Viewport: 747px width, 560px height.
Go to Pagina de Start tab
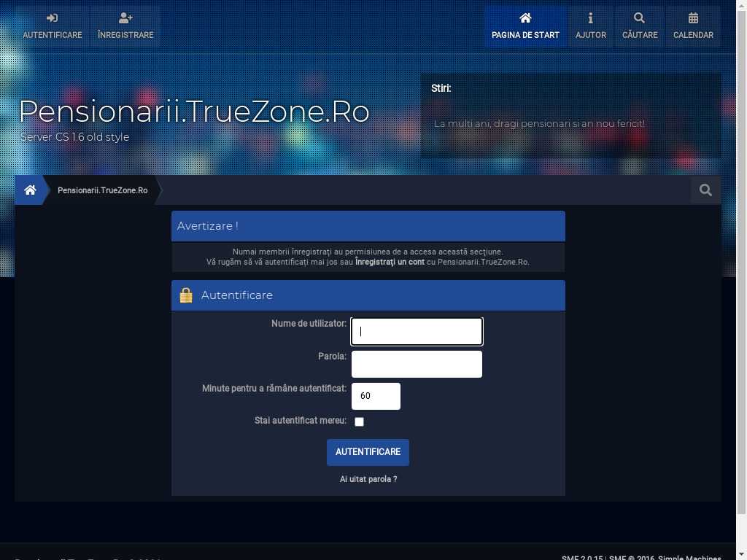click(525, 26)
